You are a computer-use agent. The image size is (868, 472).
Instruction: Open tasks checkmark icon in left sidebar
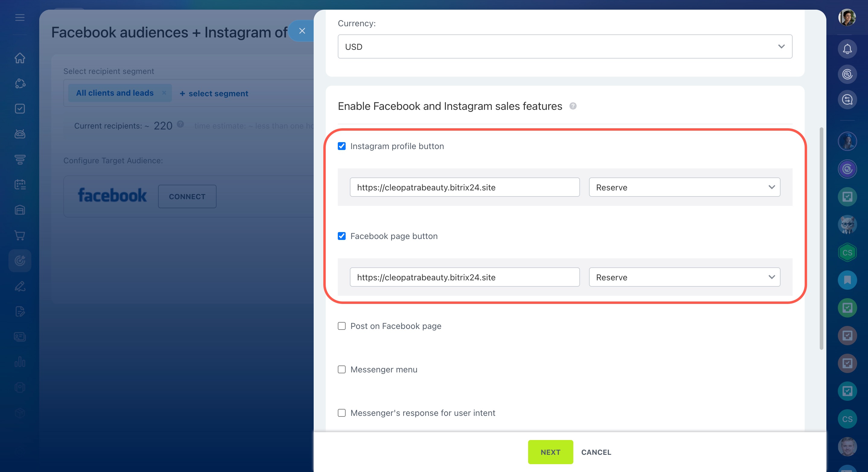tap(20, 109)
